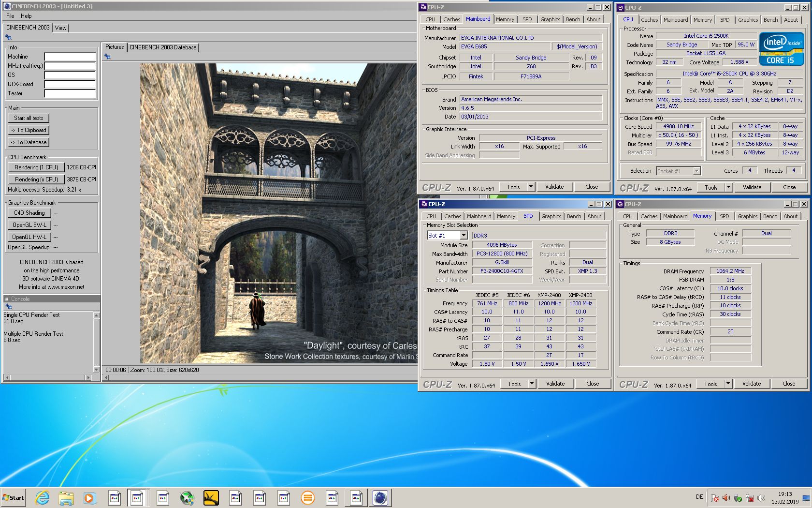Screen dimensions: 812x508
Task: Expand the Slot #1 memory slot dropdown
Action: (464, 236)
